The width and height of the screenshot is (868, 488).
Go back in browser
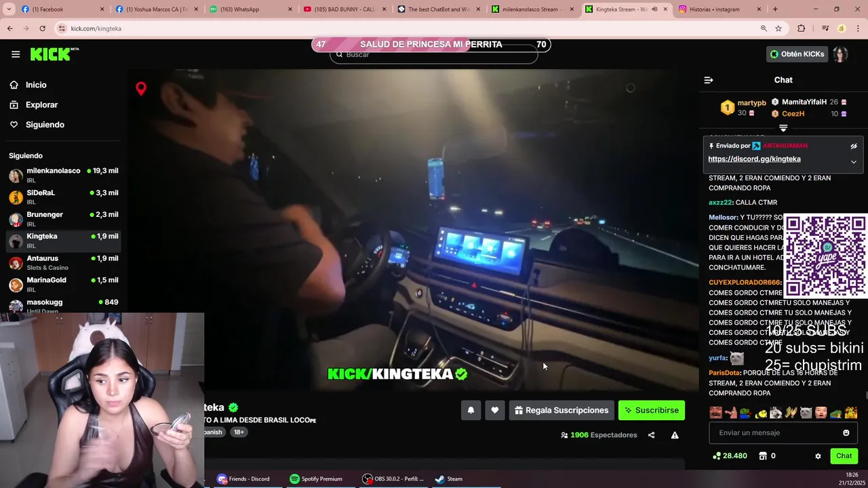tap(10, 28)
